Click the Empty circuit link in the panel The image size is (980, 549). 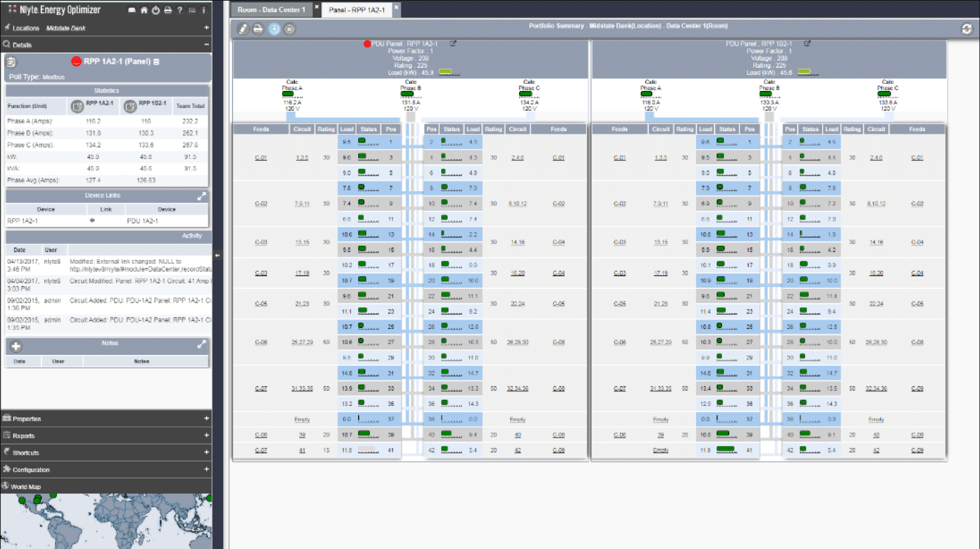(x=302, y=419)
